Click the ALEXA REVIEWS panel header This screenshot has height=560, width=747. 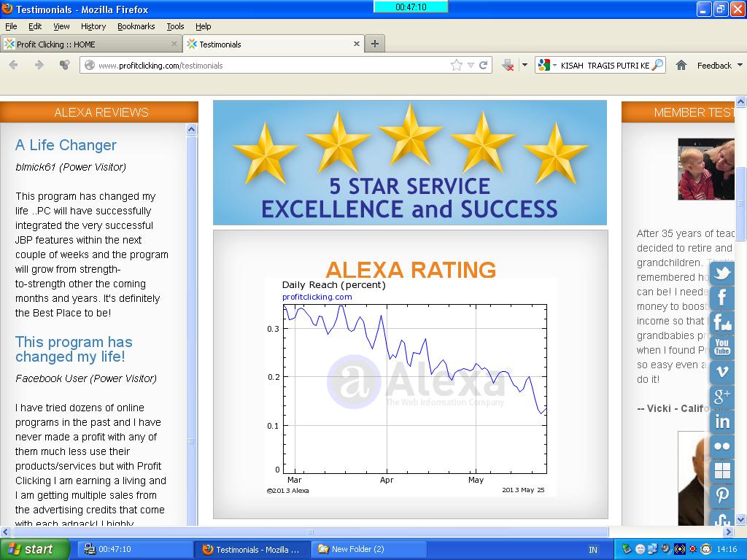[99, 112]
